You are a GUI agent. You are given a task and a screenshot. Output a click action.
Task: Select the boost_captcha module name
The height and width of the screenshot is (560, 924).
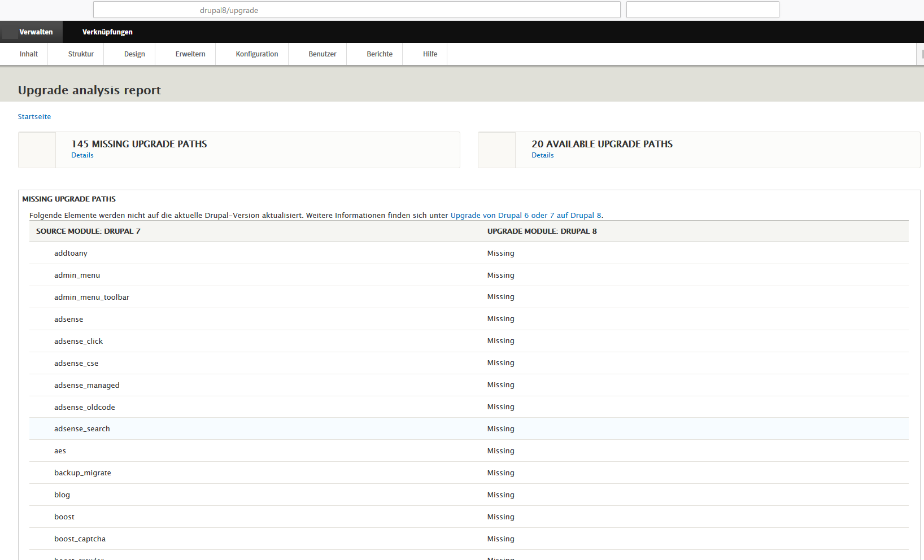click(80, 539)
